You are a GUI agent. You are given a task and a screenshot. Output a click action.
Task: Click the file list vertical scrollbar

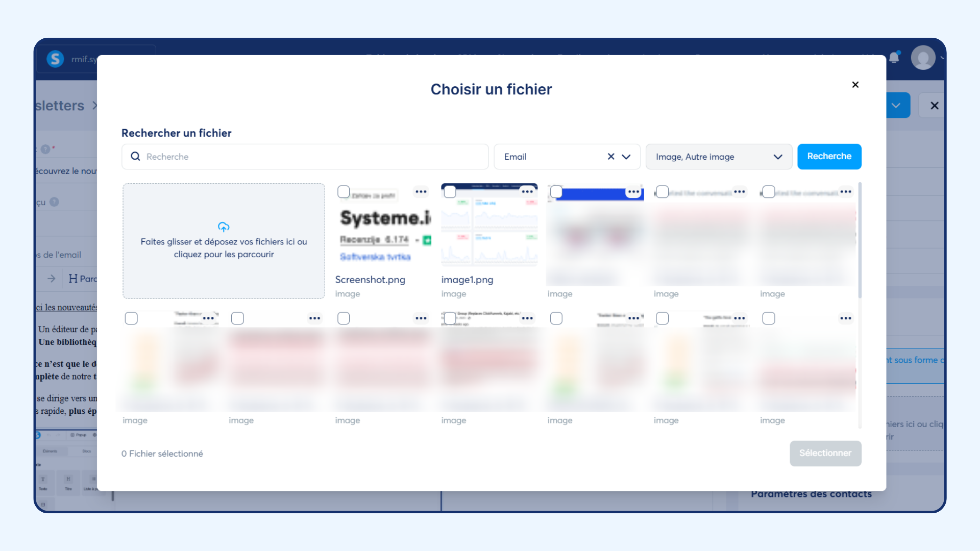click(x=860, y=240)
